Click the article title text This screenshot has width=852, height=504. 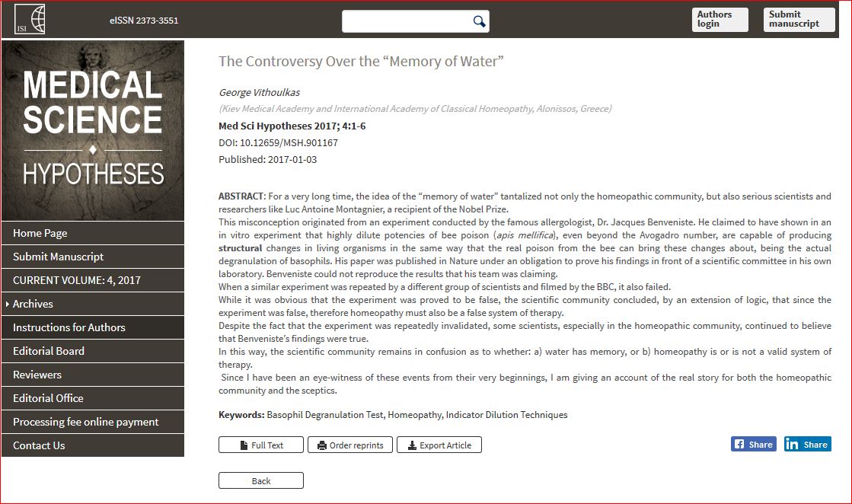pyautogui.click(x=361, y=62)
